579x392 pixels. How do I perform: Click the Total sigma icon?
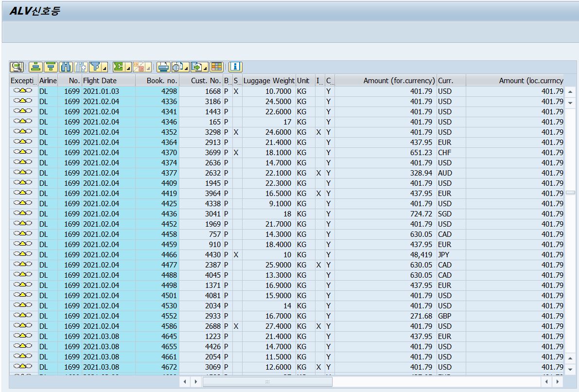click(119, 67)
